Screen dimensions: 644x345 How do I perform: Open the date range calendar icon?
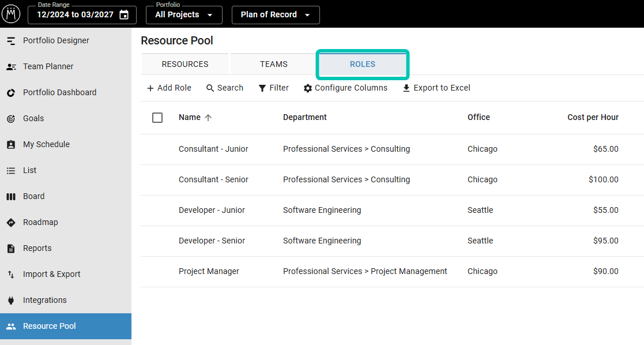[x=124, y=15]
